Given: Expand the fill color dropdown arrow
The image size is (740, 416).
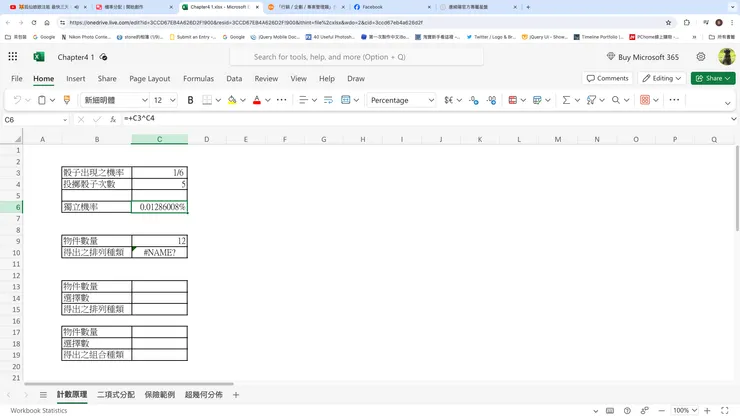Looking at the screenshot, I should (243, 100).
